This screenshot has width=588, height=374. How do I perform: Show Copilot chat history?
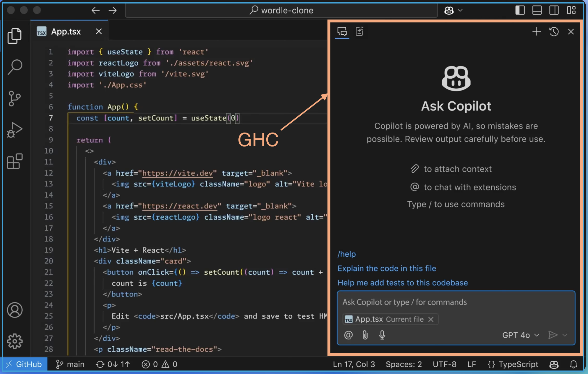554,31
